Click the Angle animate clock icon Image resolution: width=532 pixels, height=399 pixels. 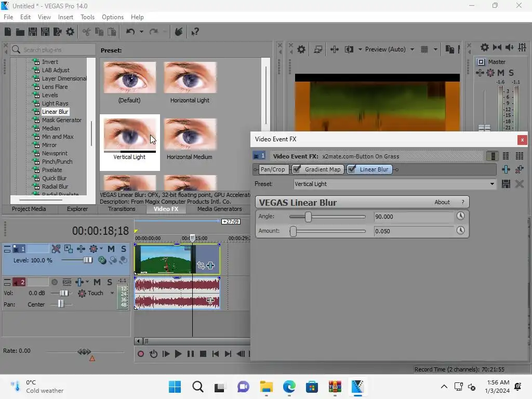click(x=460, y=216)
